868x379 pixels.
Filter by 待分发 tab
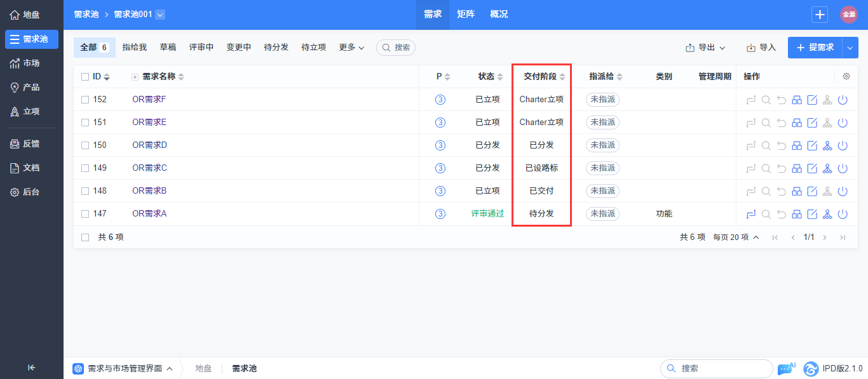pyautogui.click(x=276, y=48)
